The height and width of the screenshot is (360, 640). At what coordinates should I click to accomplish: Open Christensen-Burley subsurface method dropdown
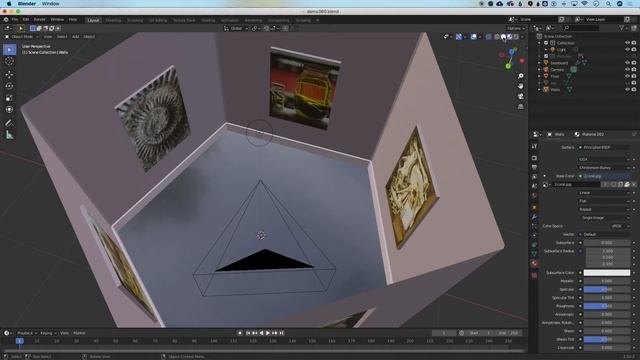[604, 168]
